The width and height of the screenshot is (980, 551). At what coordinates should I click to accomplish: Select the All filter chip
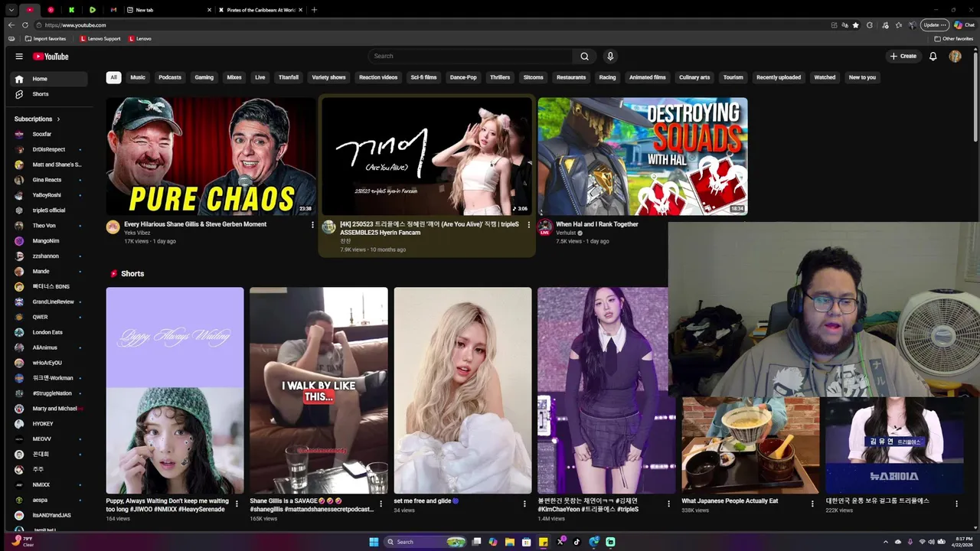tap(113, 77)
